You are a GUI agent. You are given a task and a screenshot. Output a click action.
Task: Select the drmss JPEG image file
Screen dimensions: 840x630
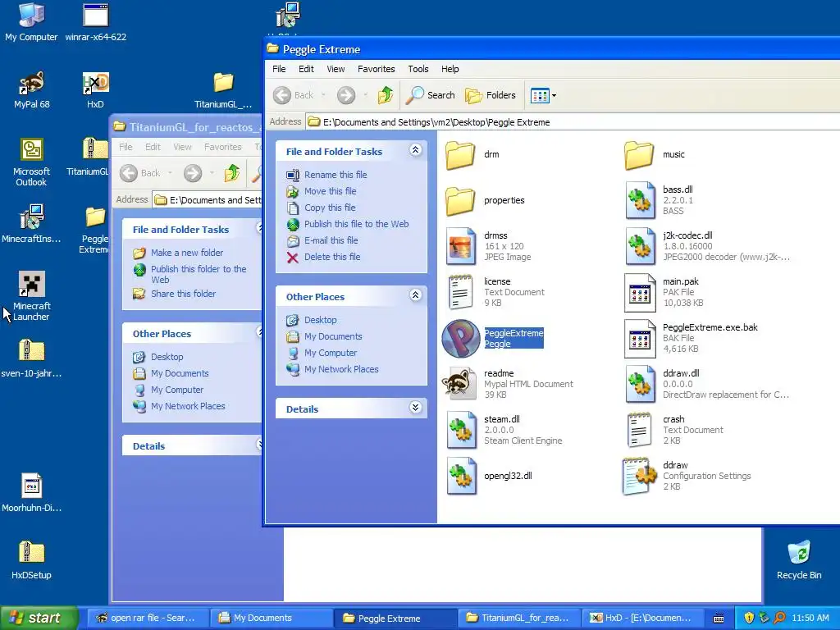461,246
